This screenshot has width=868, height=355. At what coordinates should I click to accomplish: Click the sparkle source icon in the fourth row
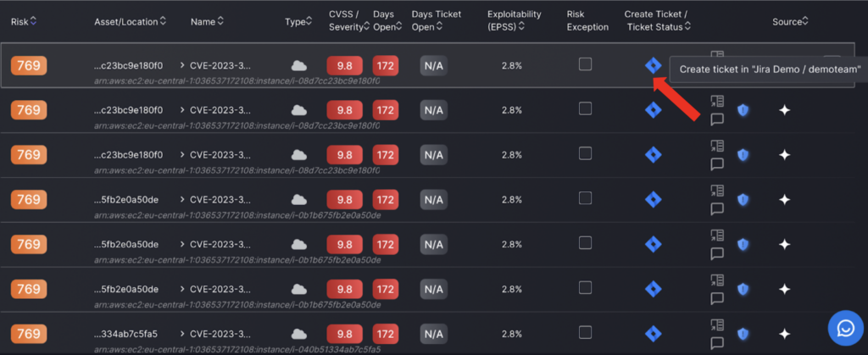[x=784, y=200]
